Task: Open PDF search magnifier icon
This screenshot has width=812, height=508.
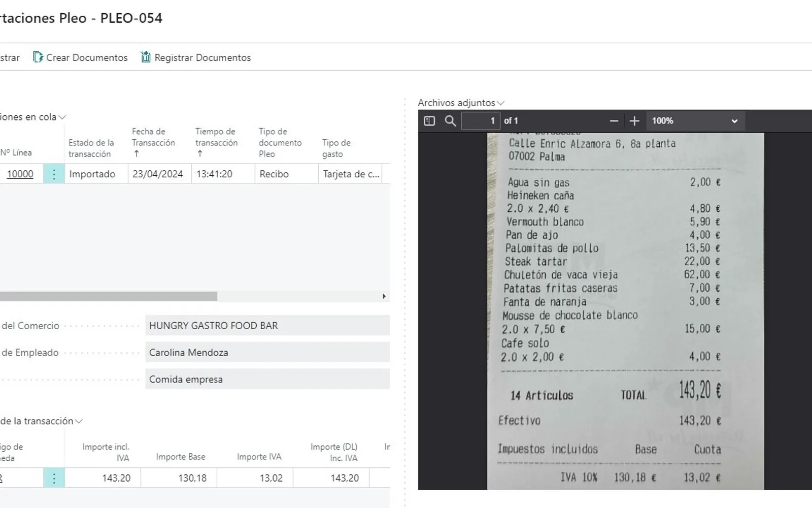Action: (x=450, y=121)
